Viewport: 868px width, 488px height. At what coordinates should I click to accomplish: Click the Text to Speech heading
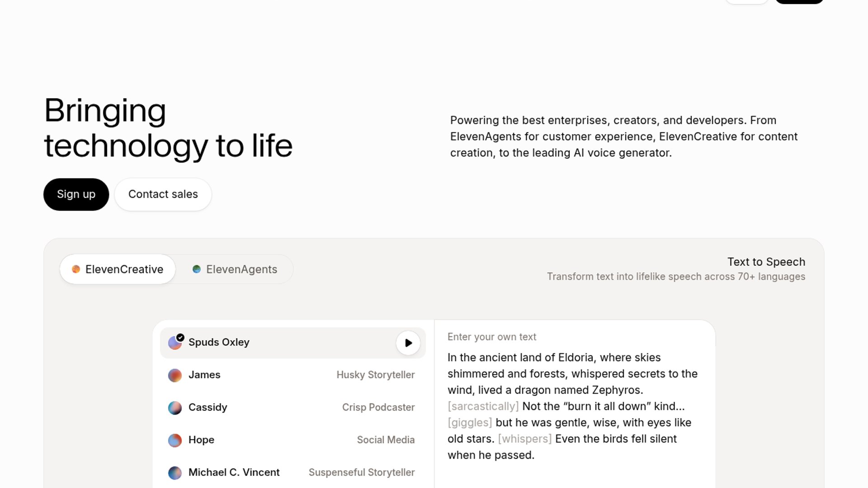tap(766, 262)
